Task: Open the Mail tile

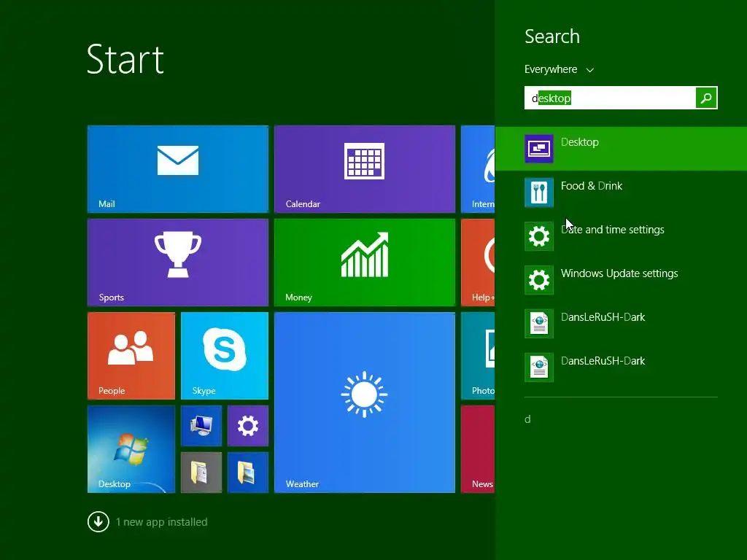Action: point(178,169)
